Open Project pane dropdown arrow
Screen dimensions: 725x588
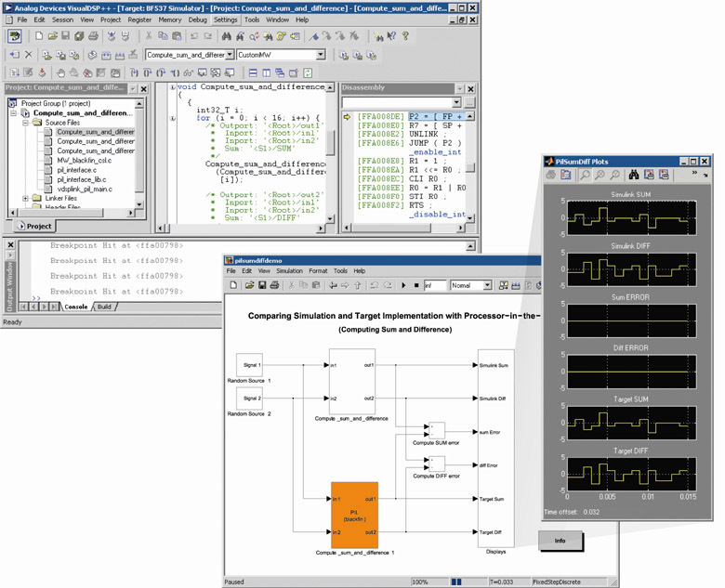click(x=133, y=88)
